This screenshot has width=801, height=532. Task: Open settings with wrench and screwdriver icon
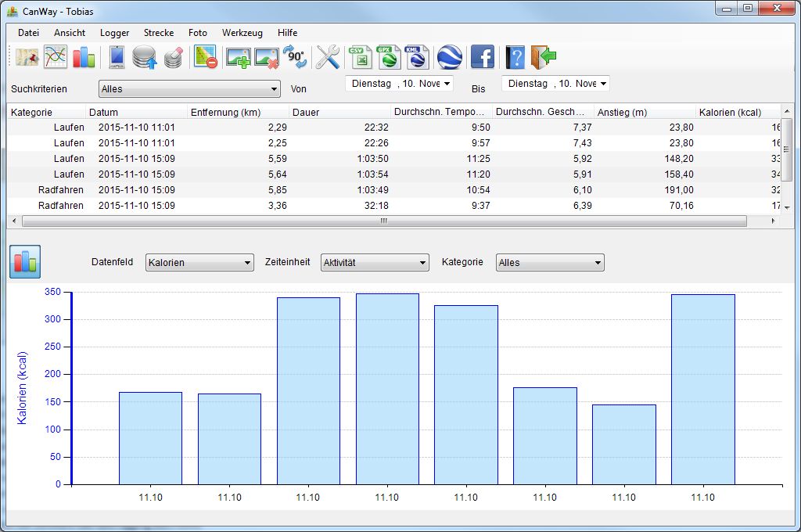(327, 57)
